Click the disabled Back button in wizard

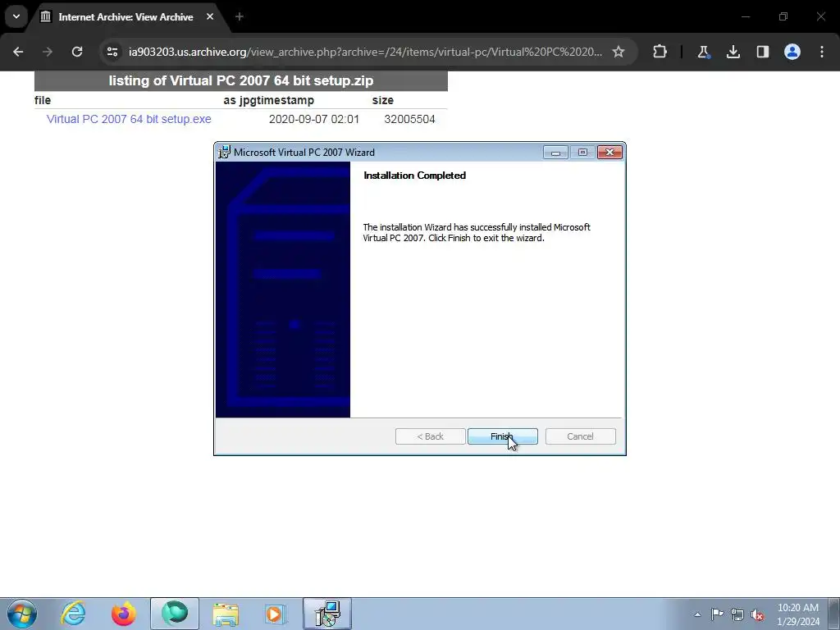[430, 436]
